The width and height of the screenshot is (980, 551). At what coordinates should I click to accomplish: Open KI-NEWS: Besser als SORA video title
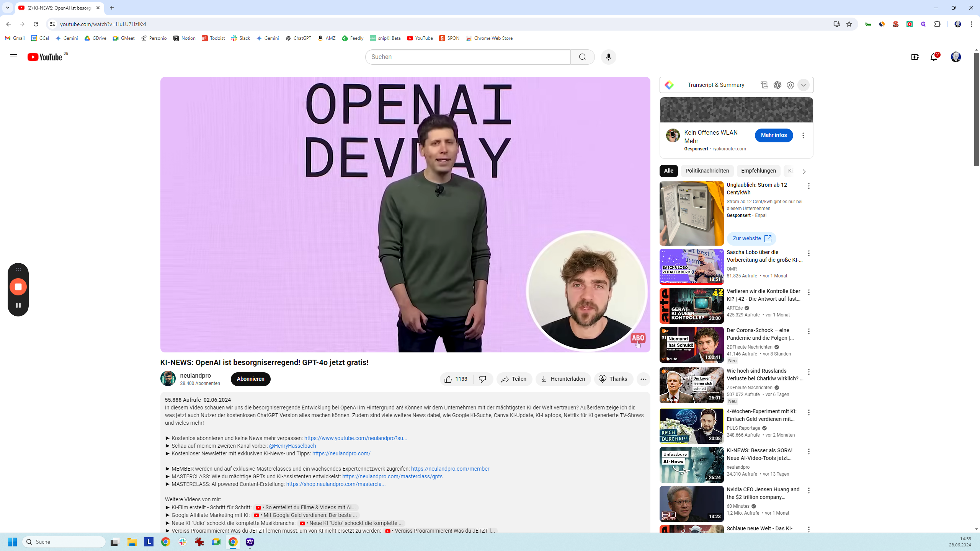(x=759, y=454)
